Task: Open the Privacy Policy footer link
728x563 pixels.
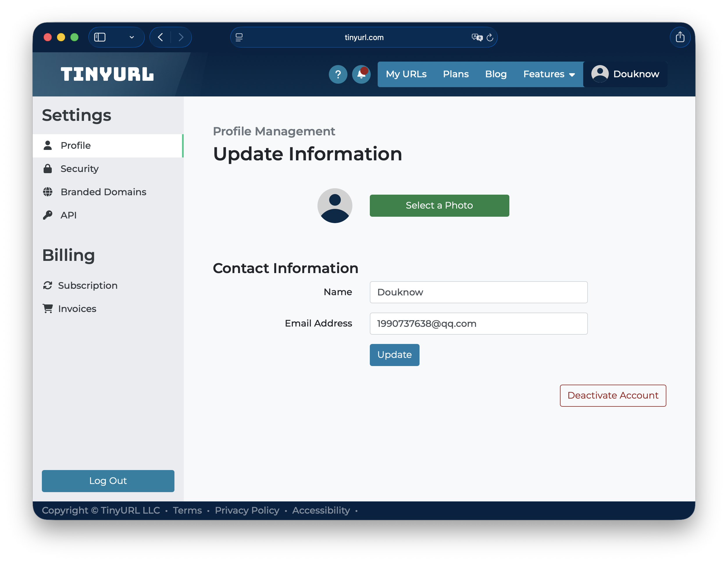Action: (x=247, y=510)
